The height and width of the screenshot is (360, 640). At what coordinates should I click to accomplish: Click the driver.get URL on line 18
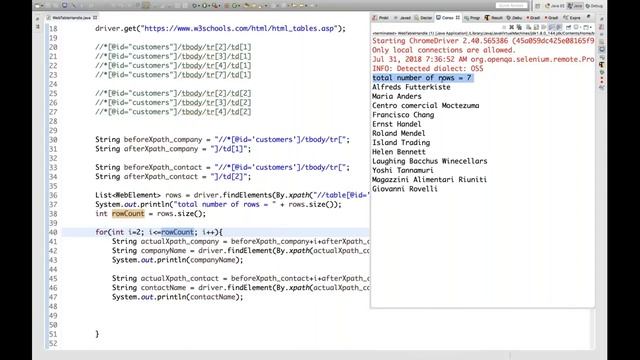coord(240,29)
